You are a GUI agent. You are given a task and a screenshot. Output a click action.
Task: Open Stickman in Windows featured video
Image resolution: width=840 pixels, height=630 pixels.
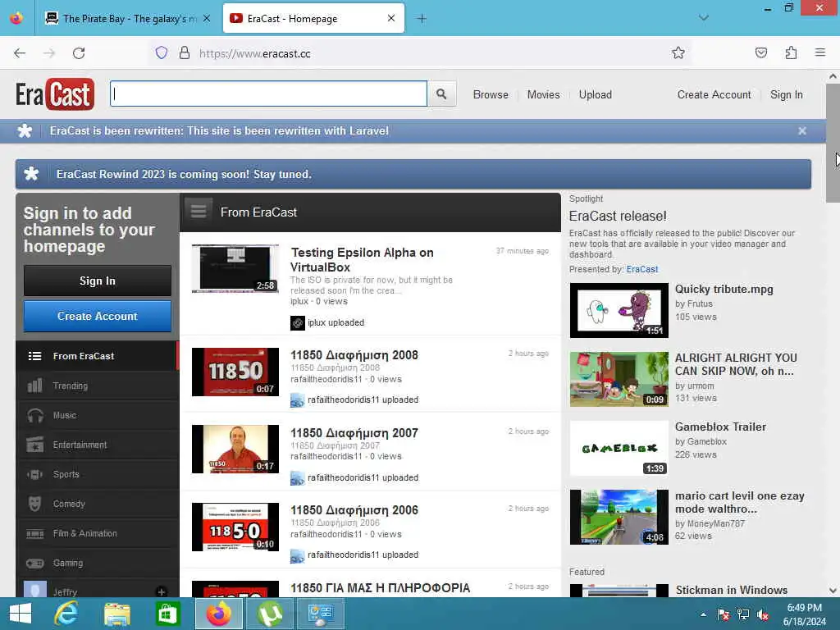[731, 590]
